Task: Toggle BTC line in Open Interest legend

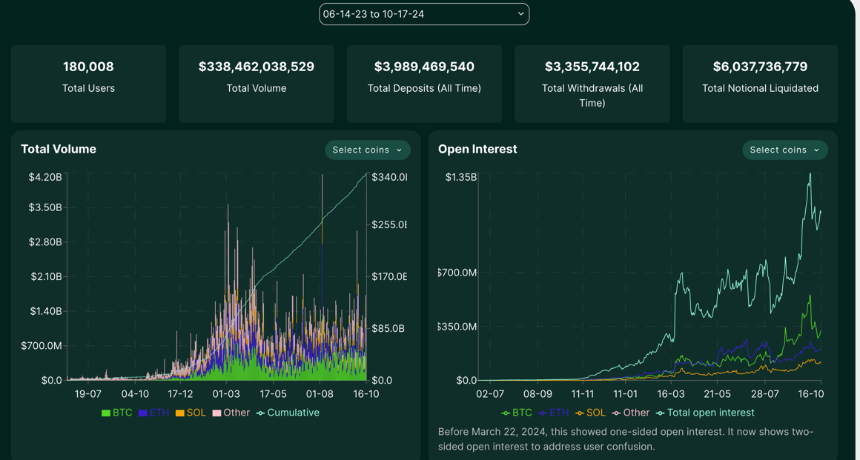Action: [516, 412]
